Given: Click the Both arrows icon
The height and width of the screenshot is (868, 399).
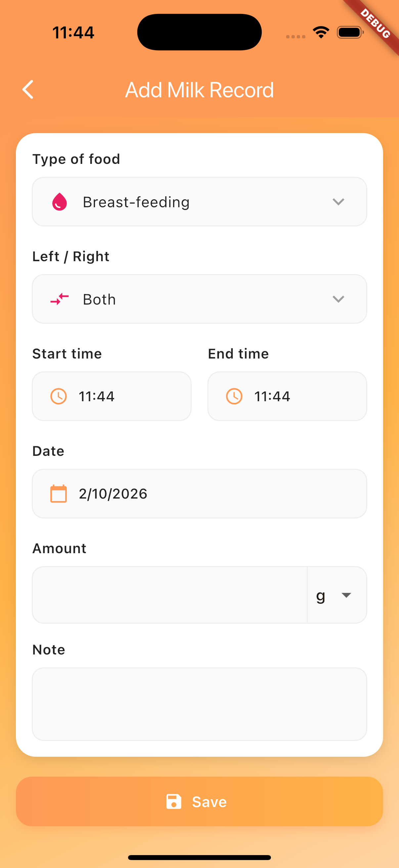Looking at the screenshot, I should [x=60, y=299].
